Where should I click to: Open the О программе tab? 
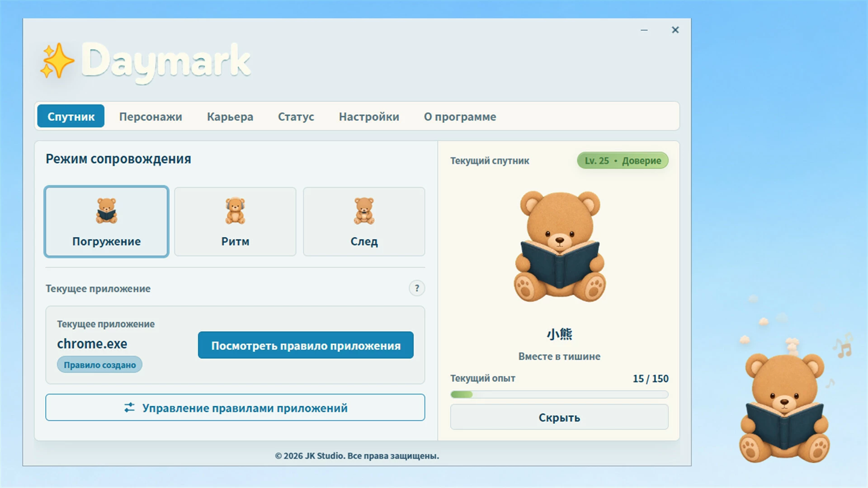click(x=460, y=117)
